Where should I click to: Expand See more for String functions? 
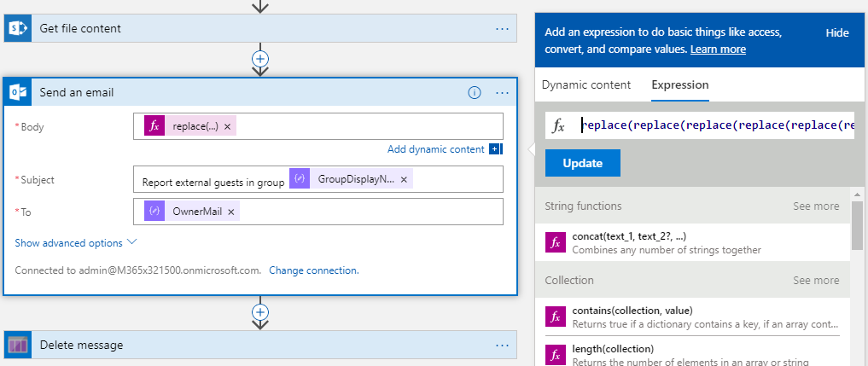coord(815,206)
